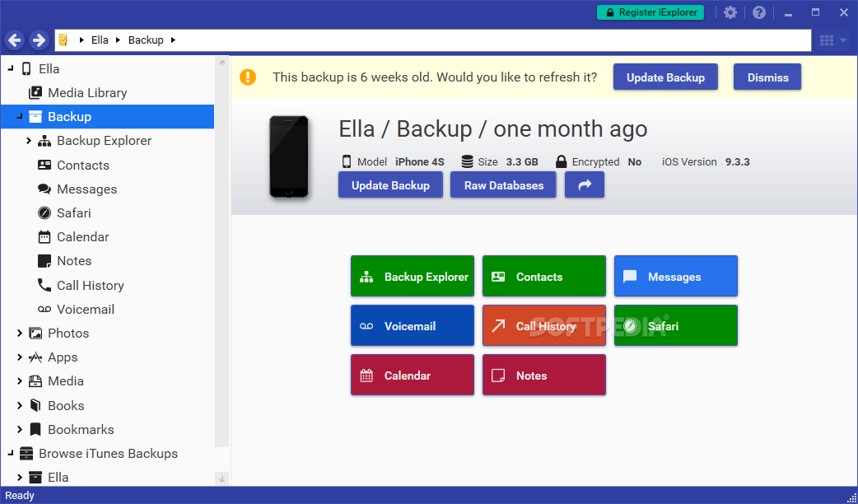Expand the Apps tree node
The image size is (858, 504).
pos(20,357)
